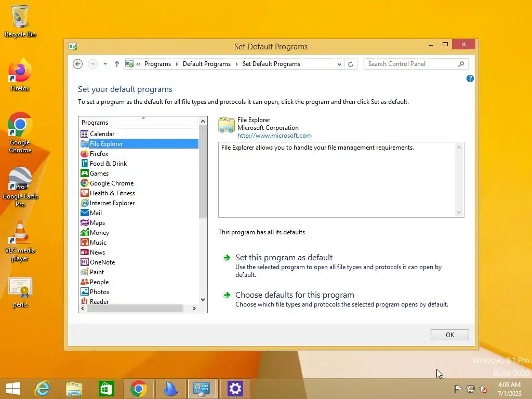The image size is (532, 399).
Task: Select Firefox in the Programs list
Action: tap(139, 153)
